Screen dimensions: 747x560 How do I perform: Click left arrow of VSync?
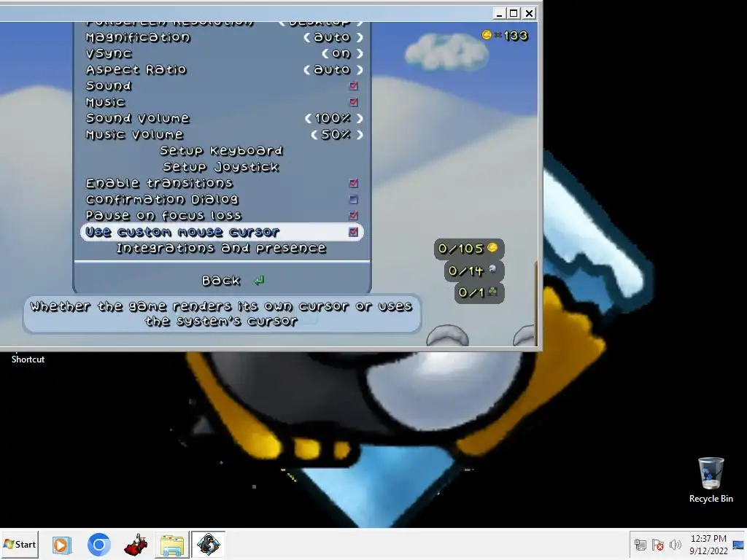coord(325,53)
